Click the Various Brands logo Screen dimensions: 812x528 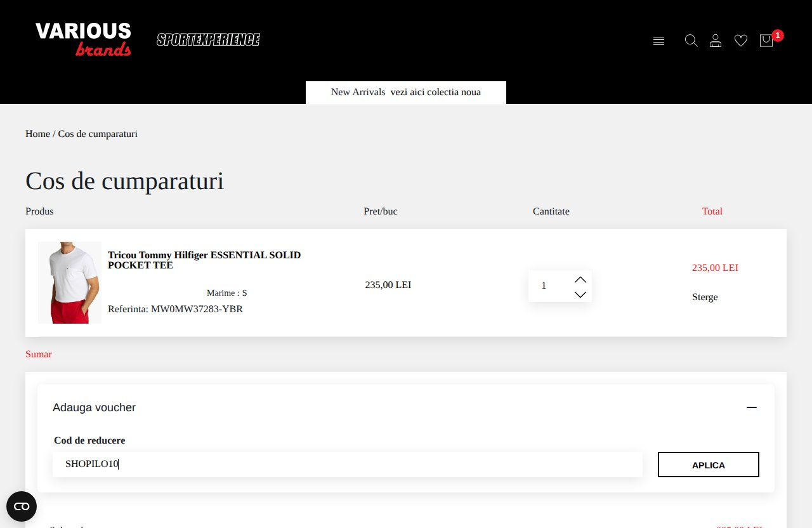click(83, 39)
